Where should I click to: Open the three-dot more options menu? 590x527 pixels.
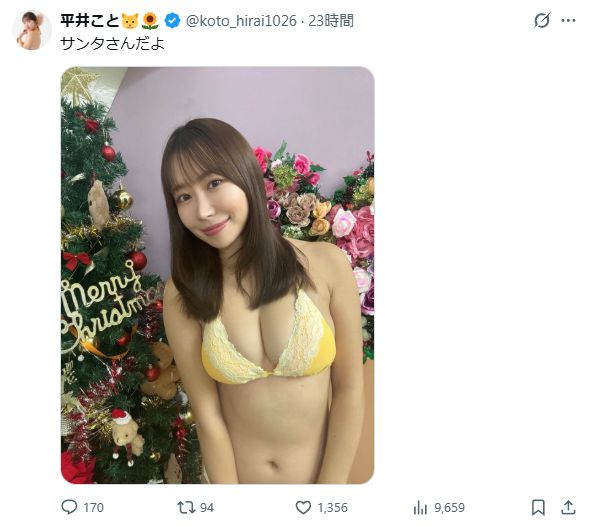click(x=568, y=20)
